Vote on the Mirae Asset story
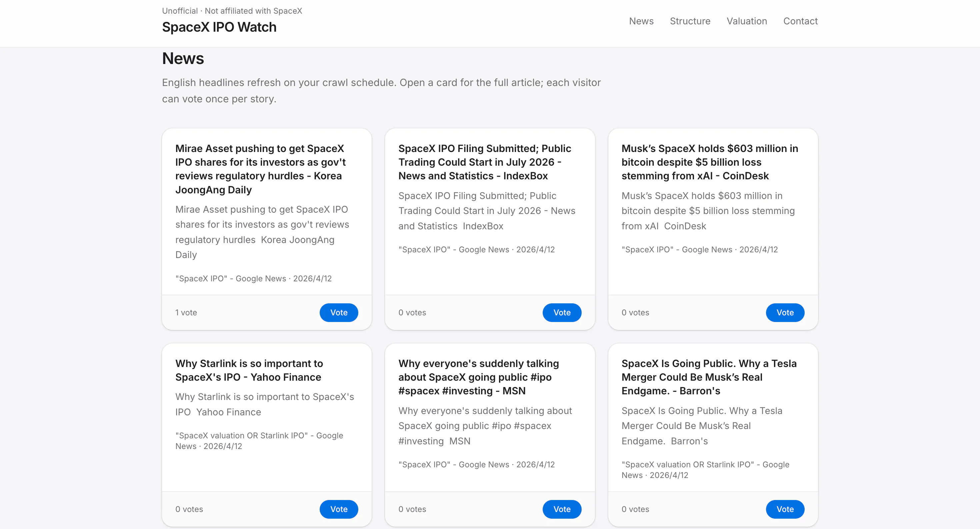Viewport: 980px width, 529px height. tap(339, 312)
